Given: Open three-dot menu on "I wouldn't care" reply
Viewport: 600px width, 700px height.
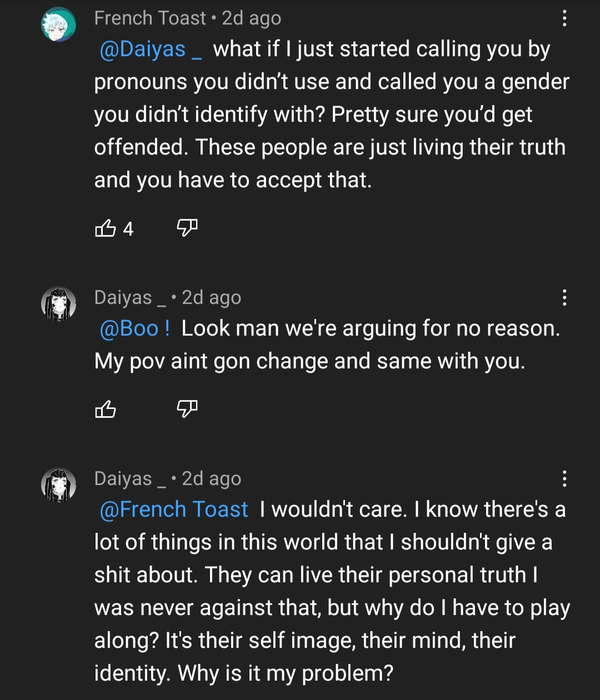Looking at the screenshot, I should (564, 478).
